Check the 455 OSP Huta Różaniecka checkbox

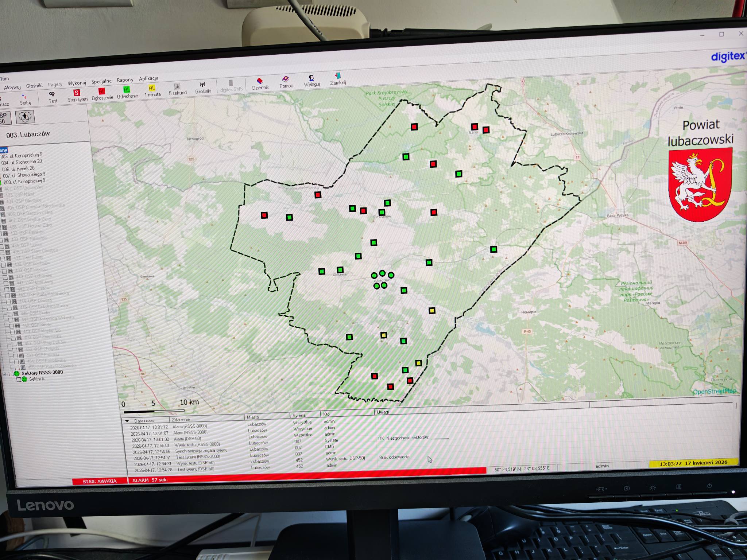coord(17,367)
